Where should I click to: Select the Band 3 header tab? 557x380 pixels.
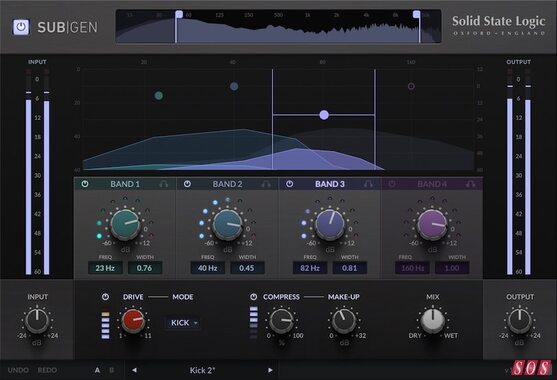tap(330, 184)
